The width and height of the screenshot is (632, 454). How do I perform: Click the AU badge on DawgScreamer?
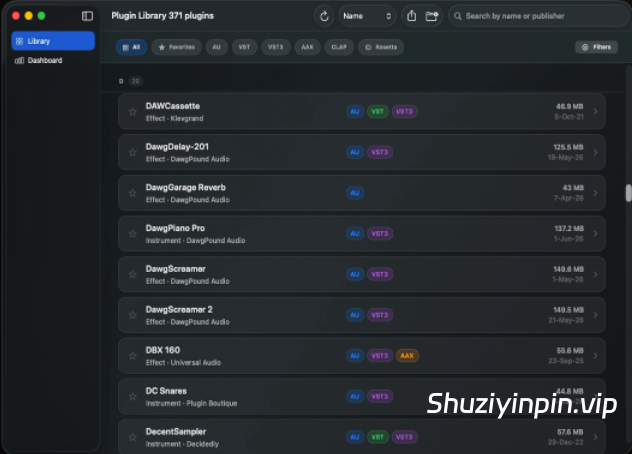click(x=355, y=275)
